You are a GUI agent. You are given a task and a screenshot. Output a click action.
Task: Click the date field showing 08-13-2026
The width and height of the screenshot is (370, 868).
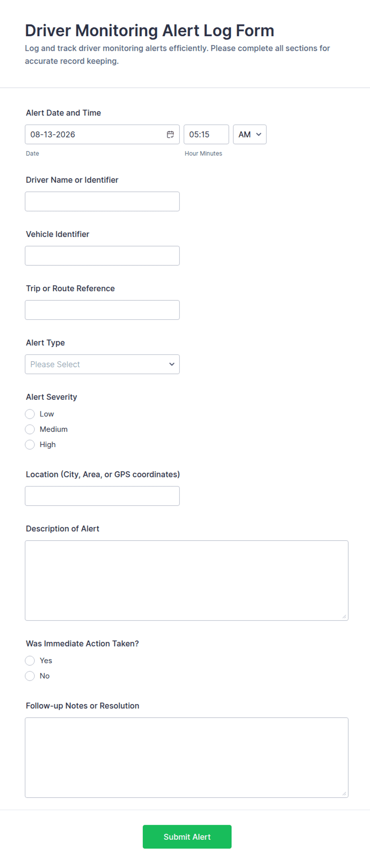coord(102,134)
